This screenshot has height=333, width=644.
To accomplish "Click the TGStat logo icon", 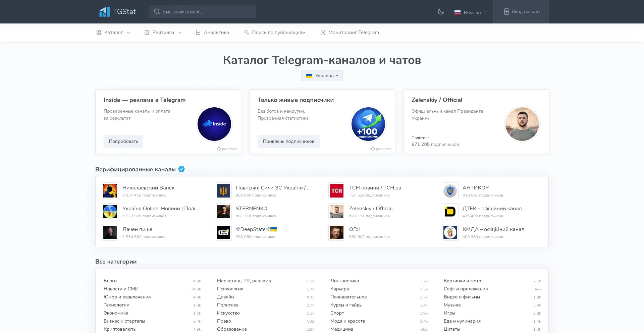I will [x=104, y=12].
